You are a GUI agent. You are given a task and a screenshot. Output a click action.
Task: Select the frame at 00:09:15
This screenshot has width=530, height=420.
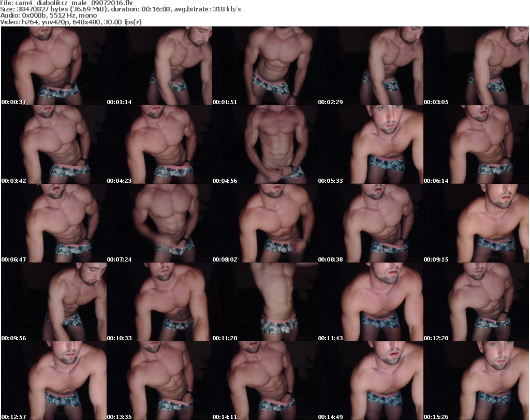click(x=476, y=224)
